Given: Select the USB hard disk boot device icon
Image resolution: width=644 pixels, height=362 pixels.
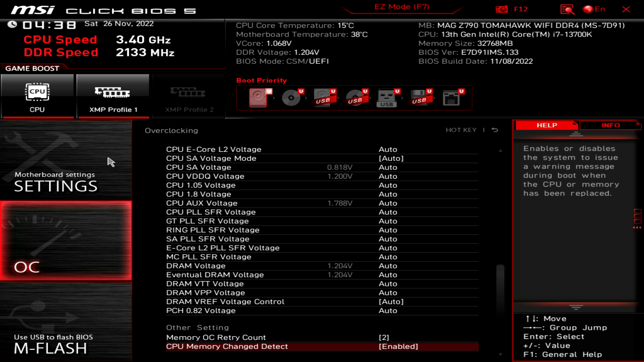Looking at the screenshot, I should [x=324, y=98].
